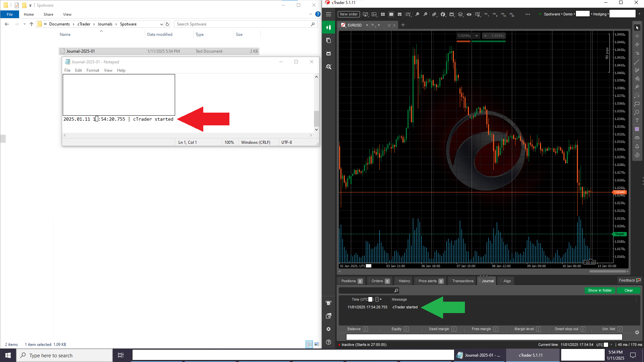Select the ellipse shape tool

637,112
